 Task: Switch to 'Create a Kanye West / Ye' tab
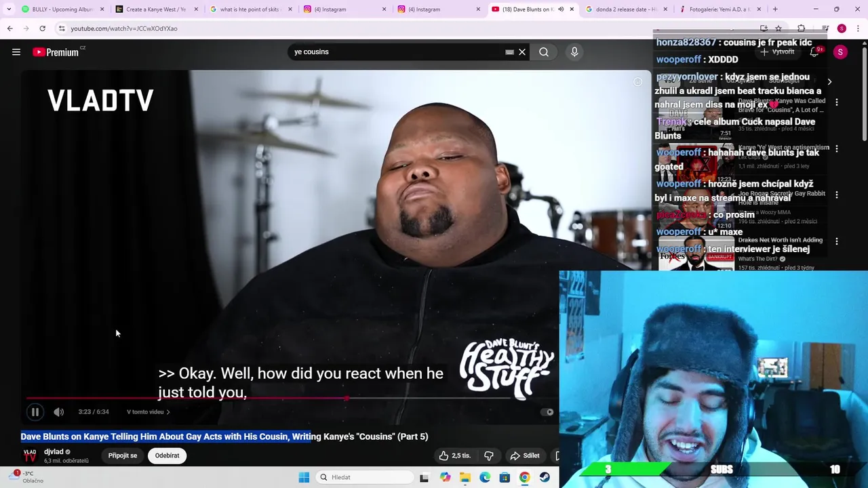click(x=156, y=9)
